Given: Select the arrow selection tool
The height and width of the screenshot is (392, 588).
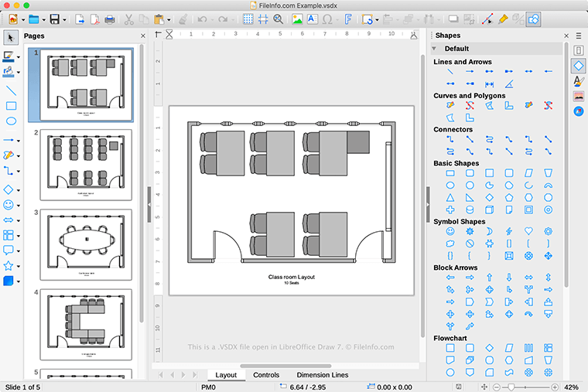Looking at the screenshot, I should pos(11,37).
